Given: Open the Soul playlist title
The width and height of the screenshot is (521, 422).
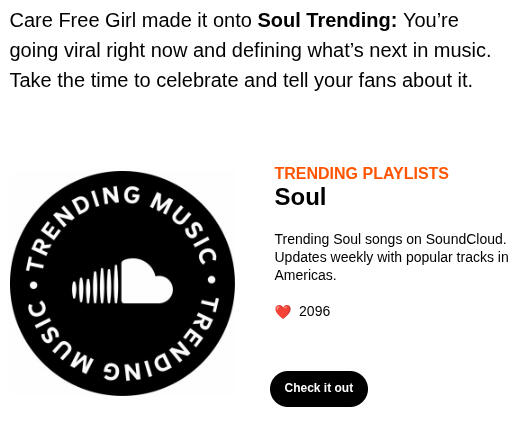Looking at the screenshot, I should coord(300,197).
